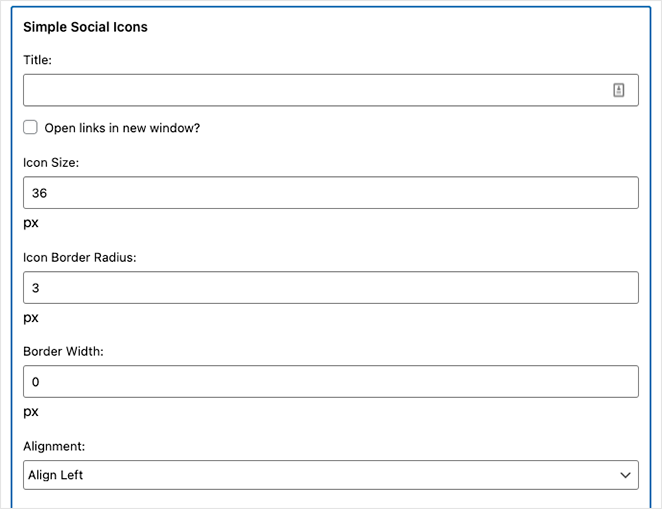Click the Simple Social Icons widget heading
The width and height of the screenshot is (662, 509).
coord(85,27)
